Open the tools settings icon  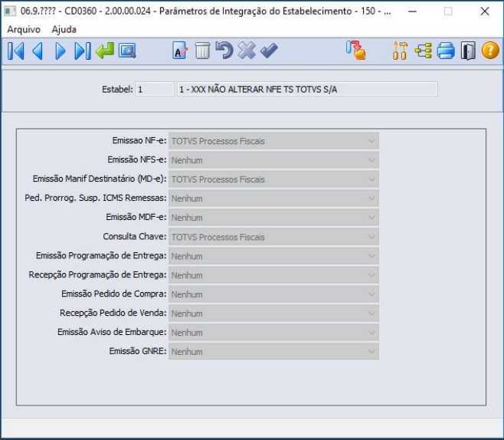(x=400, y=51)
